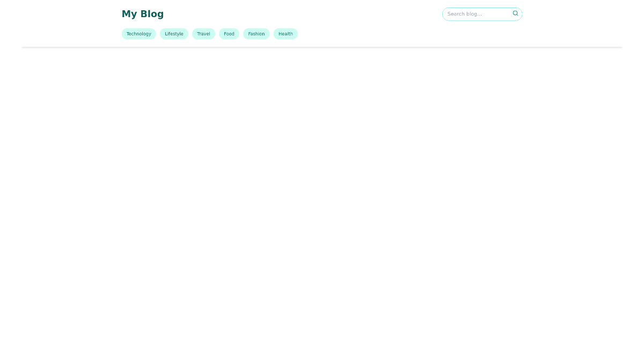Select the Food category filter
The image size is (644, 338).
coord(229,34)
